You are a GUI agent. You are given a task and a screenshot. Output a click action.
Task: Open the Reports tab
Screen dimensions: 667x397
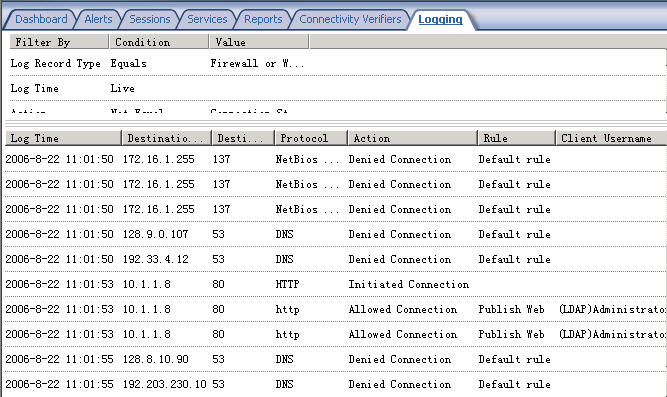coord(263,19)
